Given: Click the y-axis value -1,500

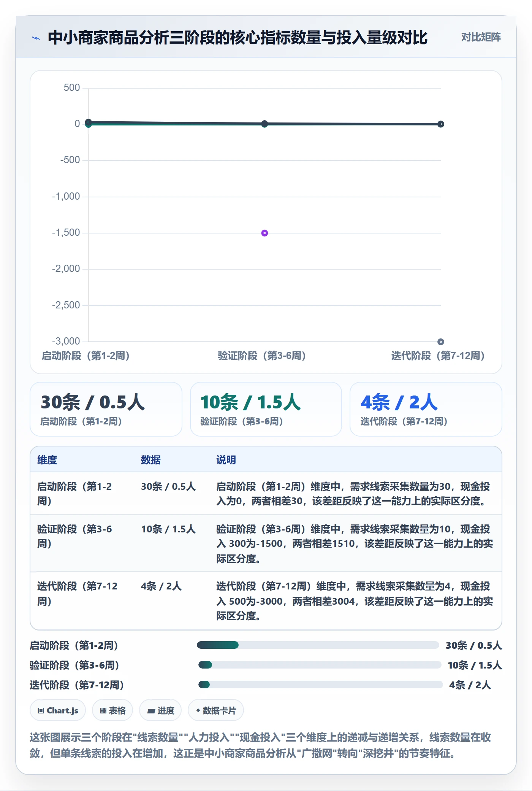Looking at the screenshot, I should [66, 232].
